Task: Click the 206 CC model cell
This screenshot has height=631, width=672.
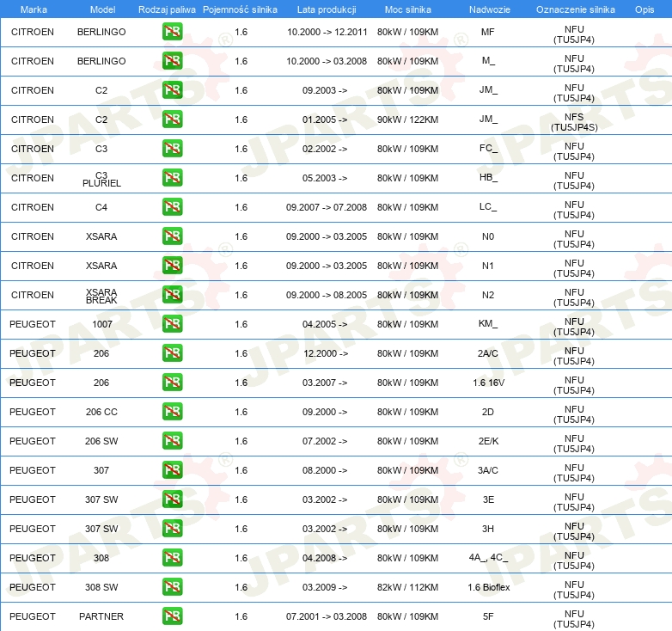Action: pyautogui.click(x=101, y=412)
